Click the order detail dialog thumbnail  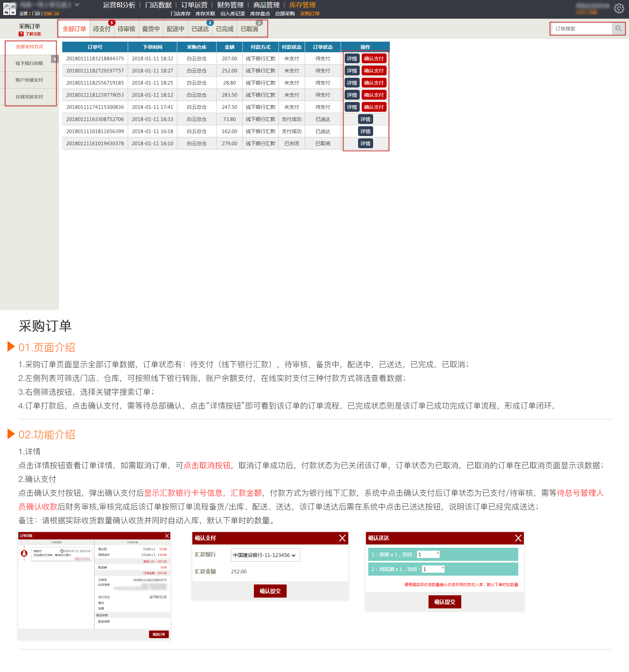click(94, 585)
